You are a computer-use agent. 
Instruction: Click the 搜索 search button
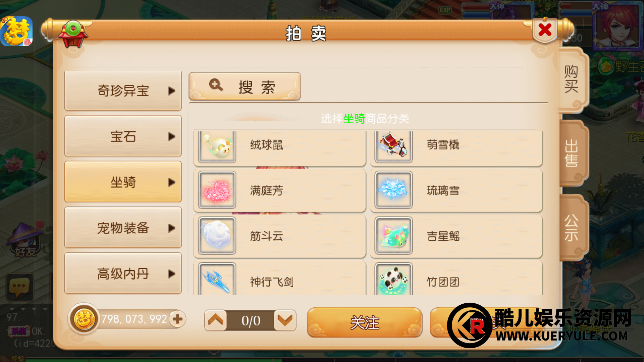tap(245, 86)
